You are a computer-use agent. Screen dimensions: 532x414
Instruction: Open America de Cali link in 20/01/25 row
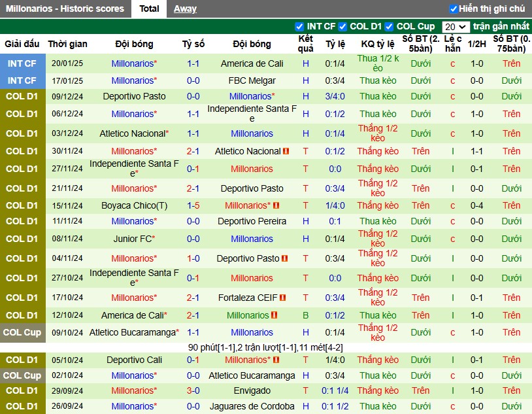[x=252, y=63]
